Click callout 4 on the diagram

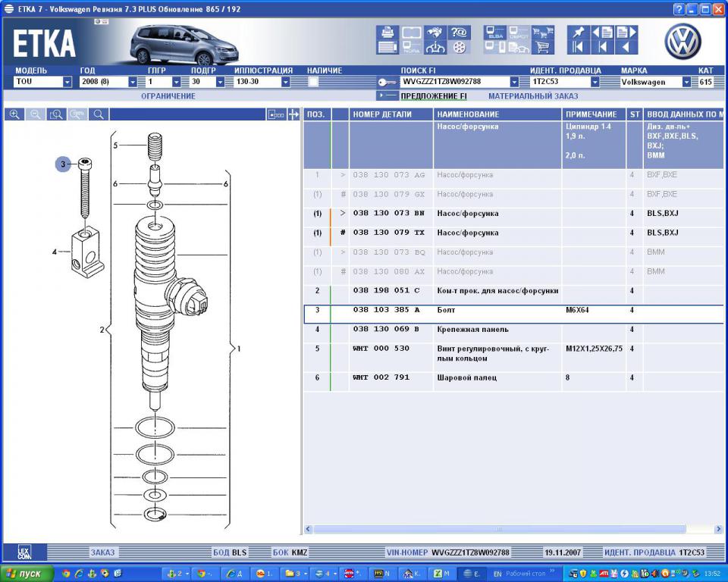tap(55, 252)
